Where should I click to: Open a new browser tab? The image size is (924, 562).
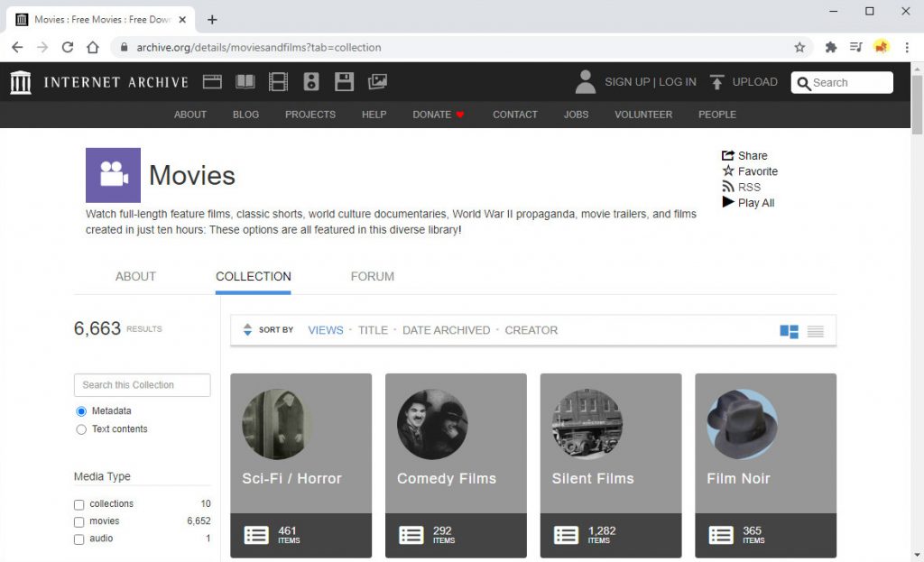point(212,20)
